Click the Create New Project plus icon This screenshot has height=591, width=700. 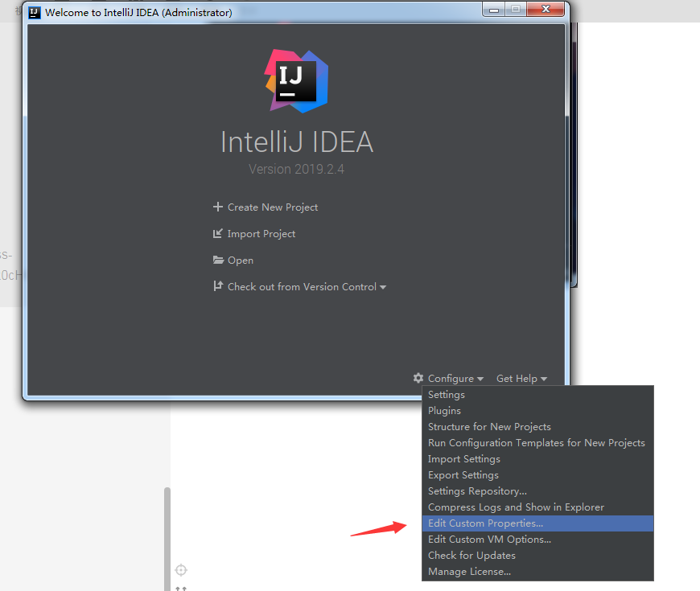click(x=218, y=207)
